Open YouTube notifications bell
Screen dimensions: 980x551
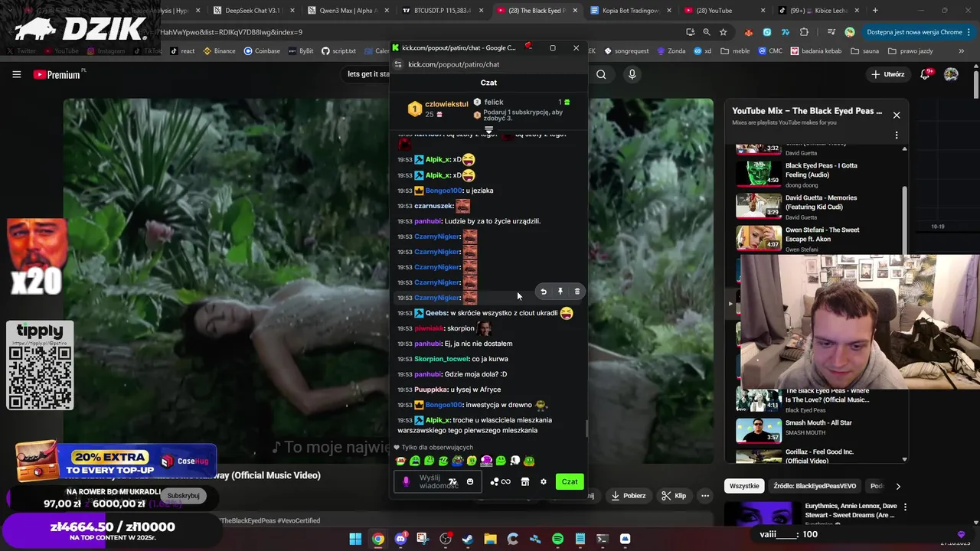coord(925,74)
